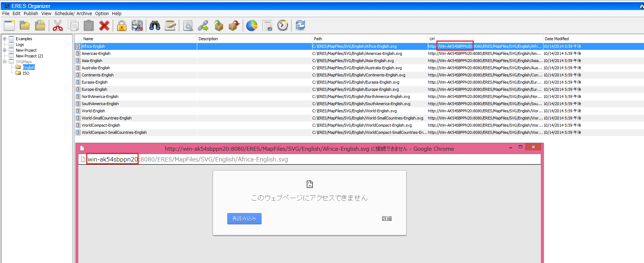Image resolution: width=644 pixels, height=263 pixels.
Task: Sort by the Path column header
Action: [x=370, y=39]
